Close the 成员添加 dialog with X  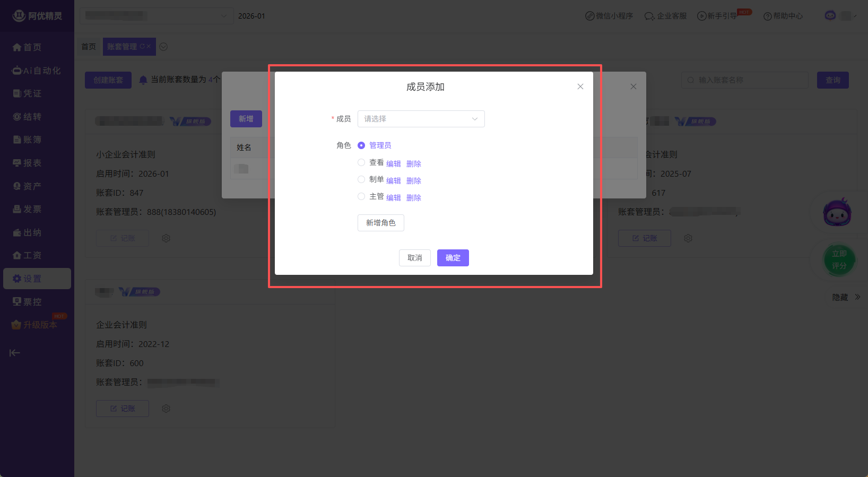click(x=580, y=86)
